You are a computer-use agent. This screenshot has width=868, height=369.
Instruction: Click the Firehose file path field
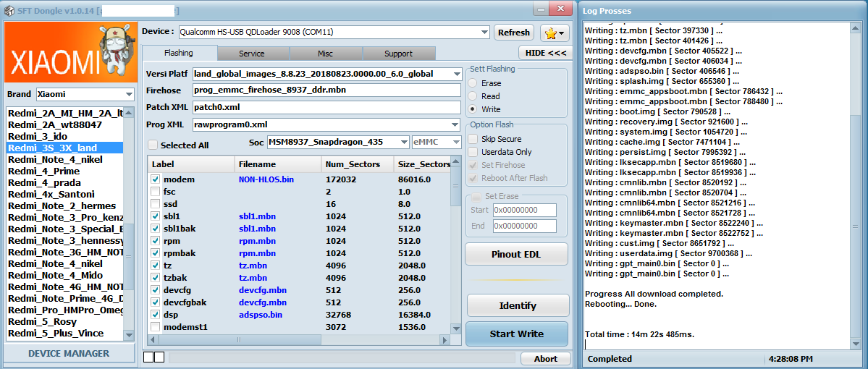coord(326,90)
